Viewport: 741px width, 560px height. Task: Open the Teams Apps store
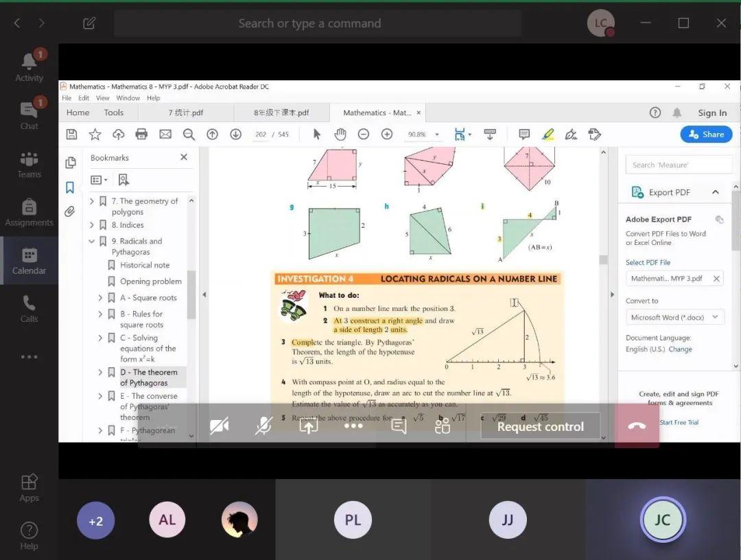click(x=29, y=488)
